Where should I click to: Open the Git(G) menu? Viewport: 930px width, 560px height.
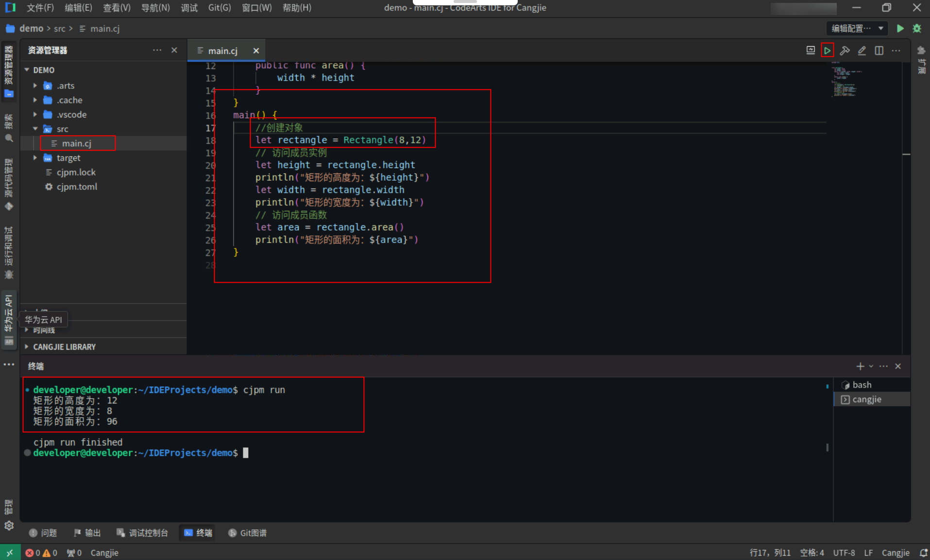click(220, 8)
